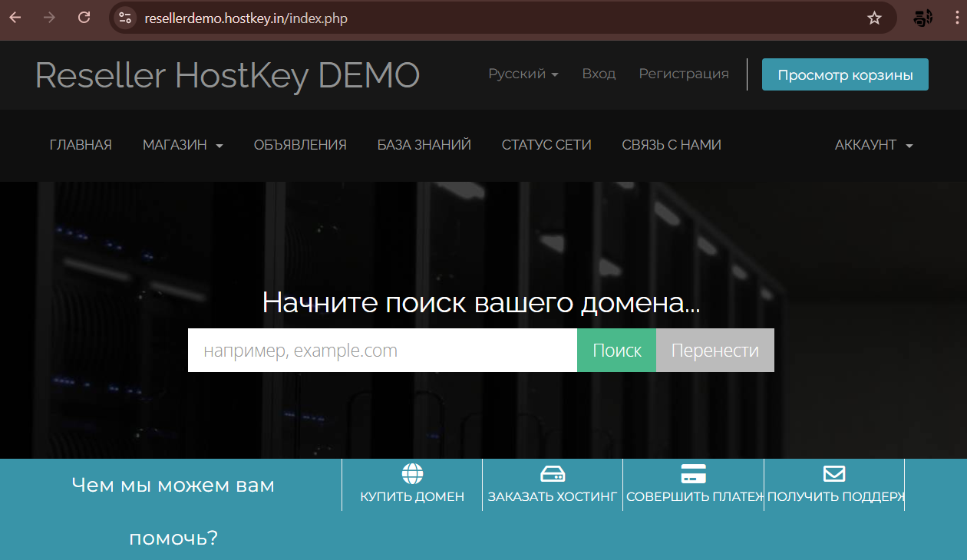967x560 pixels.
Task: Click text Чем мы можем вам помочь
Action: click(173, 512)
